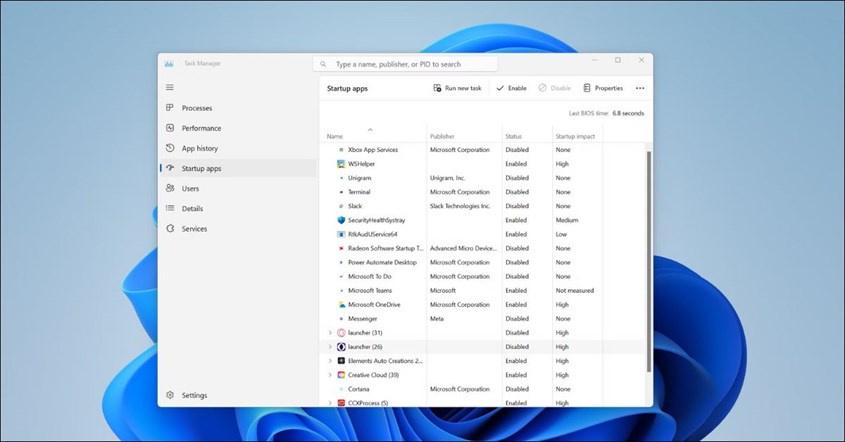Click the CCXProcess (5) icon
The width and height of the screenshot is (845, 442).
(341, 403)
